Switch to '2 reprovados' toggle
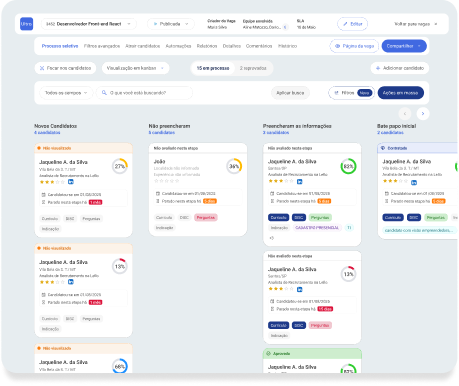 coord(253,68)
